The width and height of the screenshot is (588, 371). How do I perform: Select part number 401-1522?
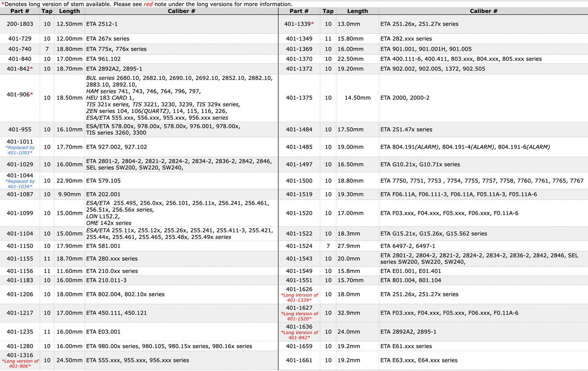point(299,233)
